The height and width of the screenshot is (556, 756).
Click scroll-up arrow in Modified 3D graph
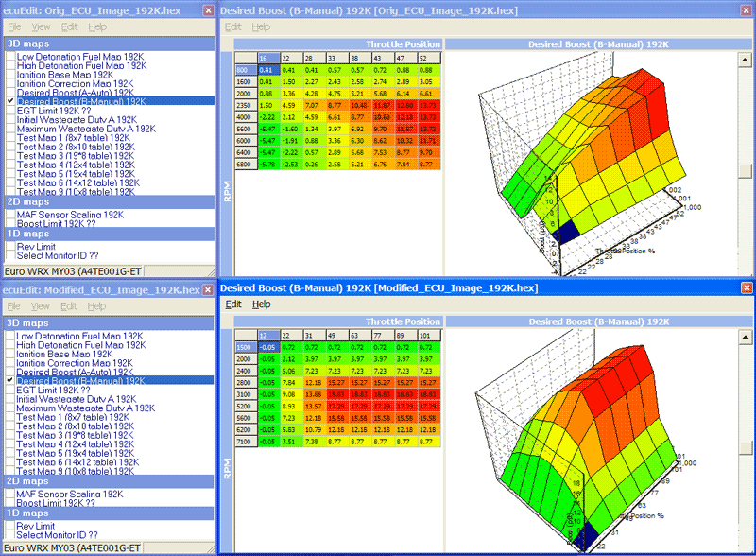tap(746, 338)
